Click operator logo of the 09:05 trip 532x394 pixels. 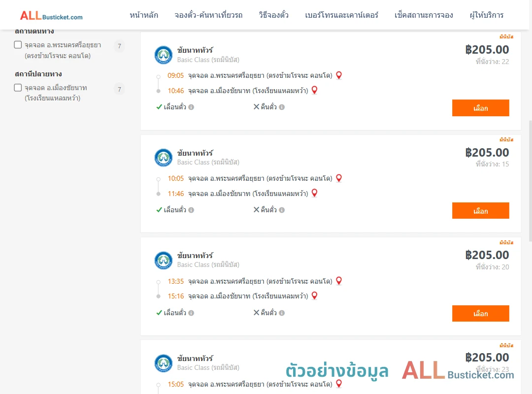point(164,55)
